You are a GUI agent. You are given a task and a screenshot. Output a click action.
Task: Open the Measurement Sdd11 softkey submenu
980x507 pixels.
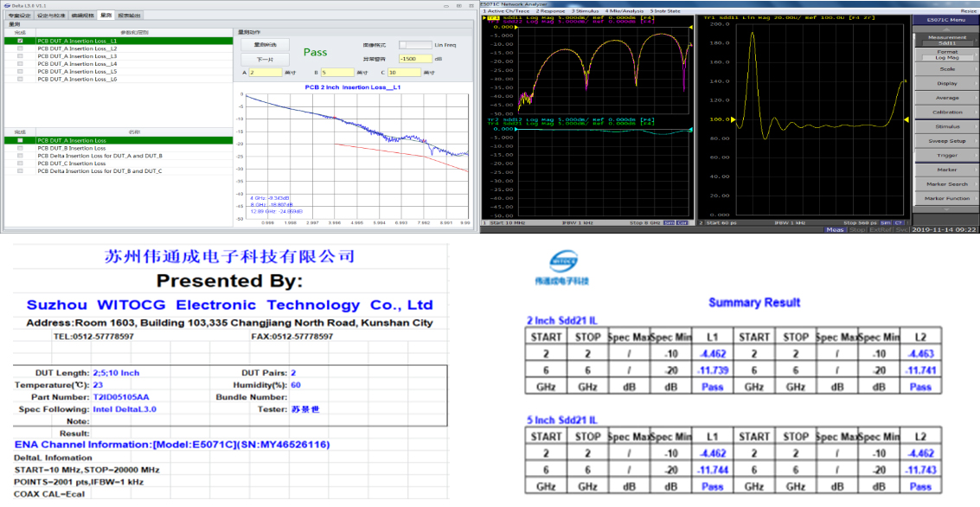(x=947, y=40)
